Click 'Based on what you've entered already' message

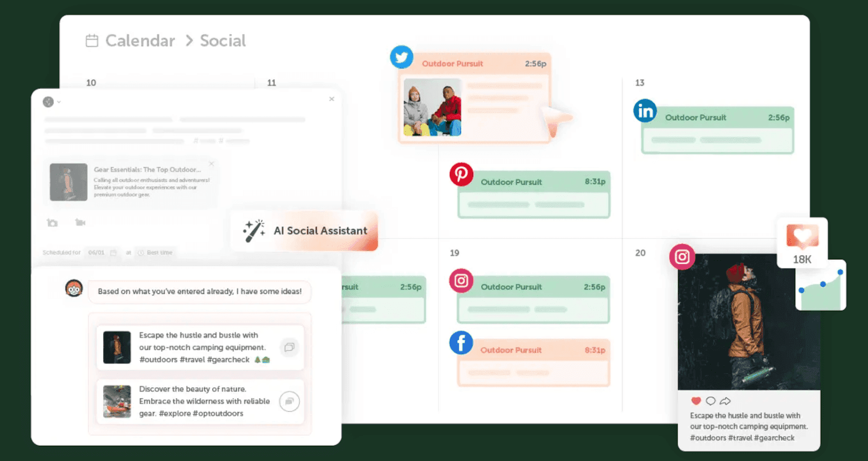200,291
